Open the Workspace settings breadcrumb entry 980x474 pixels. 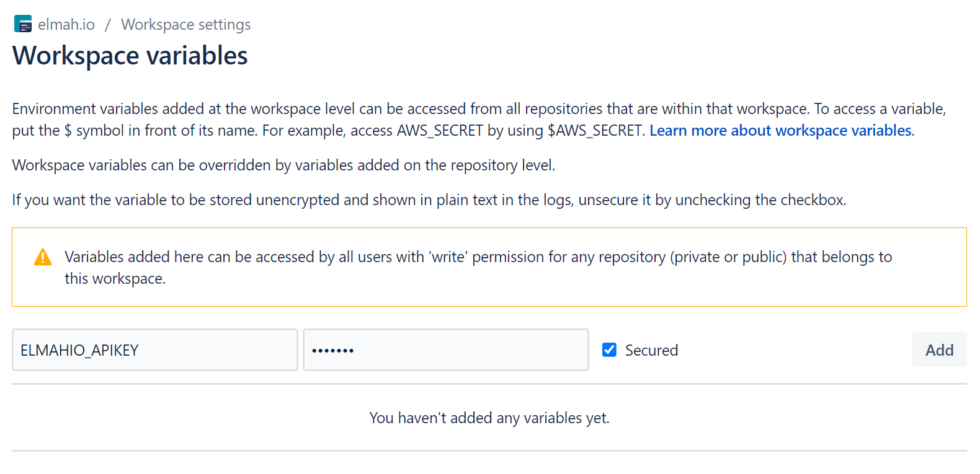coord(185,24)
